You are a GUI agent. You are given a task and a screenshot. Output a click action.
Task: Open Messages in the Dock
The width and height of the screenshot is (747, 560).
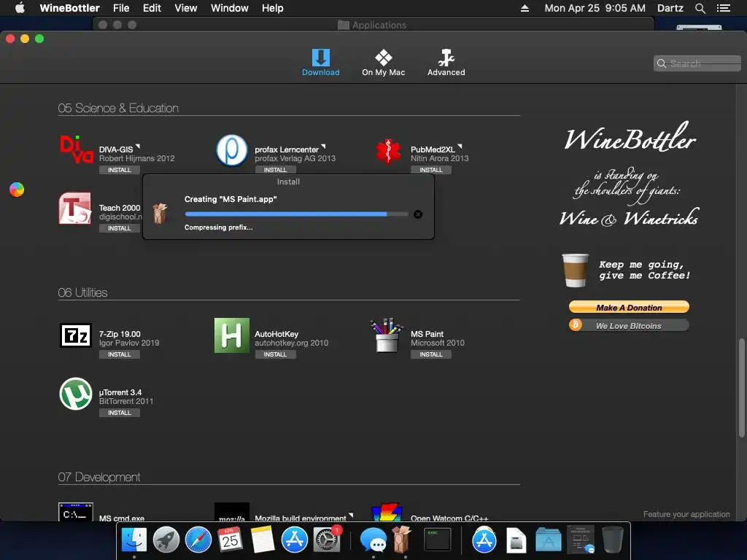coord(373,541)
